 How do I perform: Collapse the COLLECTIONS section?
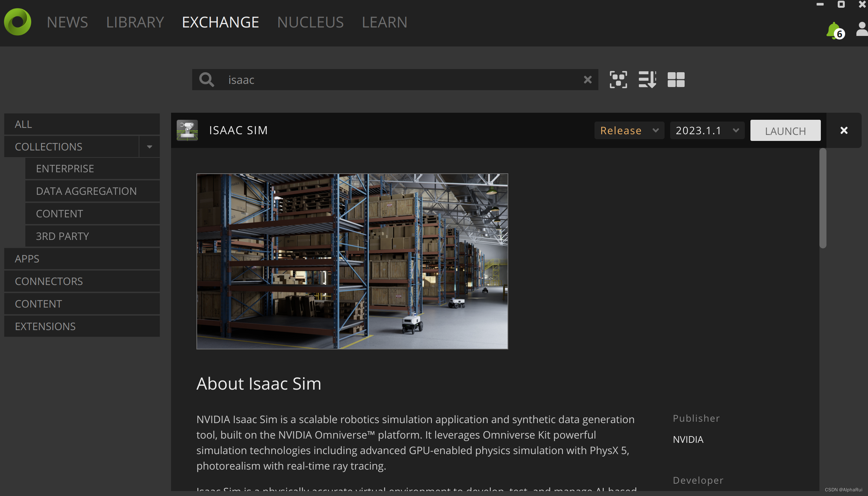[x=149, y=147]
